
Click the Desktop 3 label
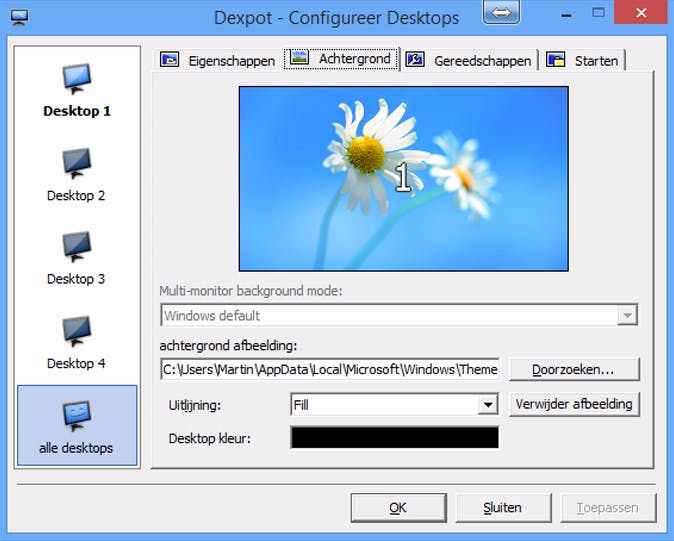pyautogui.click(x=76, y=279)
